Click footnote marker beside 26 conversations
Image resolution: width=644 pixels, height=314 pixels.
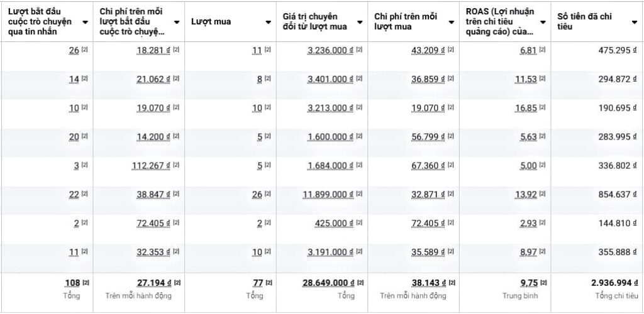[85, 50]
